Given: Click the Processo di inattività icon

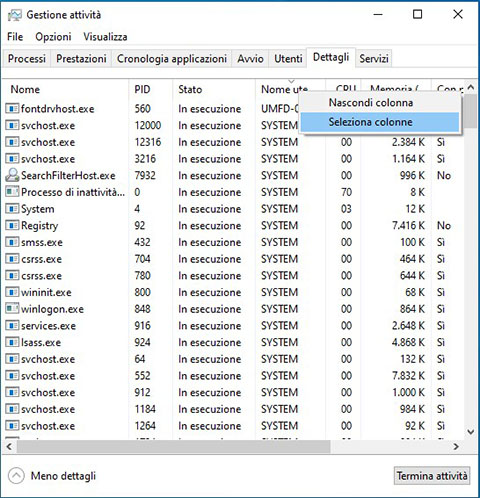Looking at the screenshot, I should point(12,192).
